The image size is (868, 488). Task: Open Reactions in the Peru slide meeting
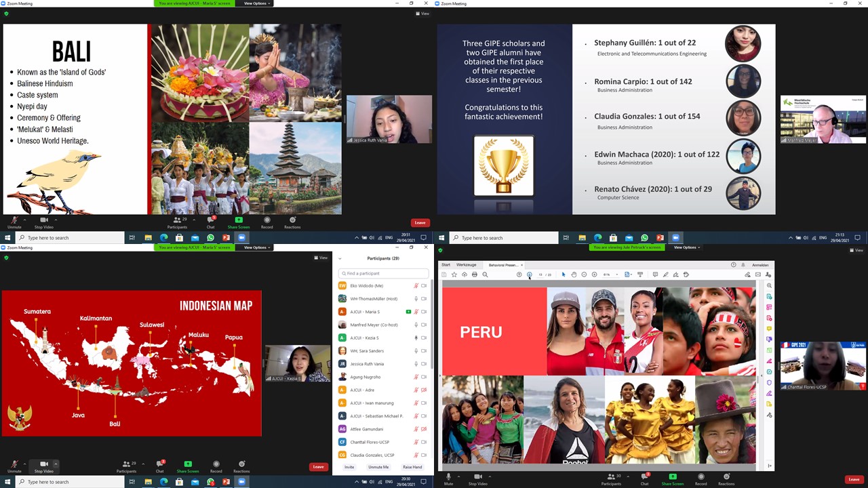coord(726,479)
